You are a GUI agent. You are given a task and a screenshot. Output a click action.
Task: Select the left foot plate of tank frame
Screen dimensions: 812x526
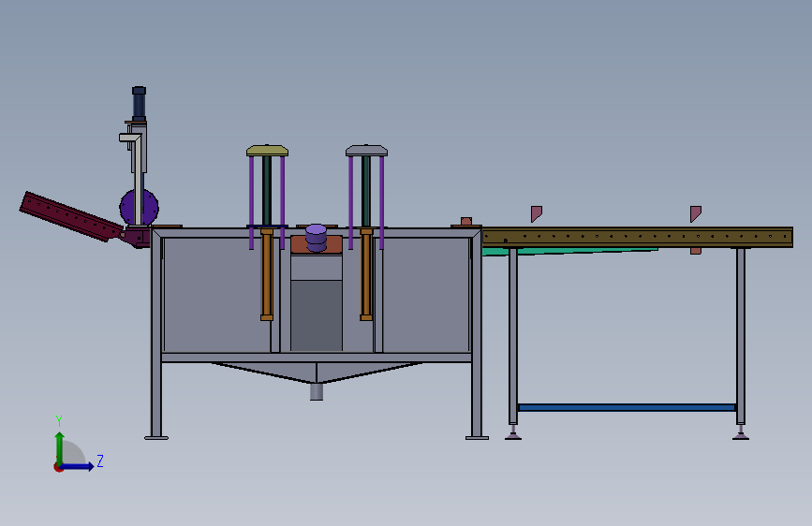tap(156, 438)
